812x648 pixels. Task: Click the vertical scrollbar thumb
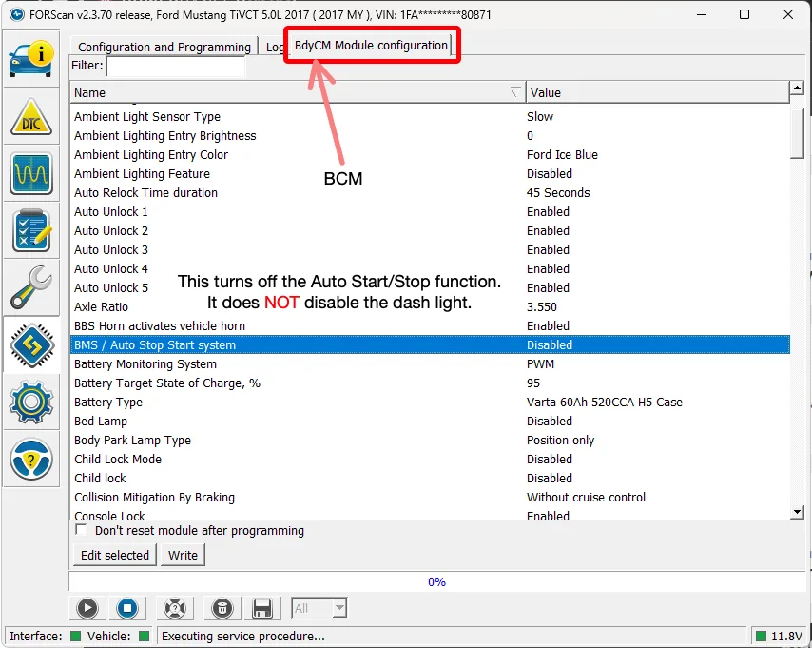pyautogui.click(x=797, y=133)
